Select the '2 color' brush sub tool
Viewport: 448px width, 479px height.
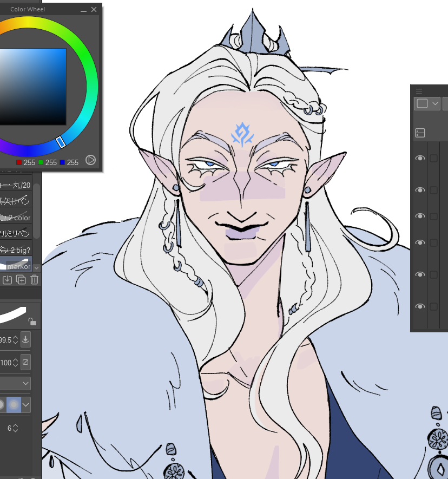(x=16, y=215)
